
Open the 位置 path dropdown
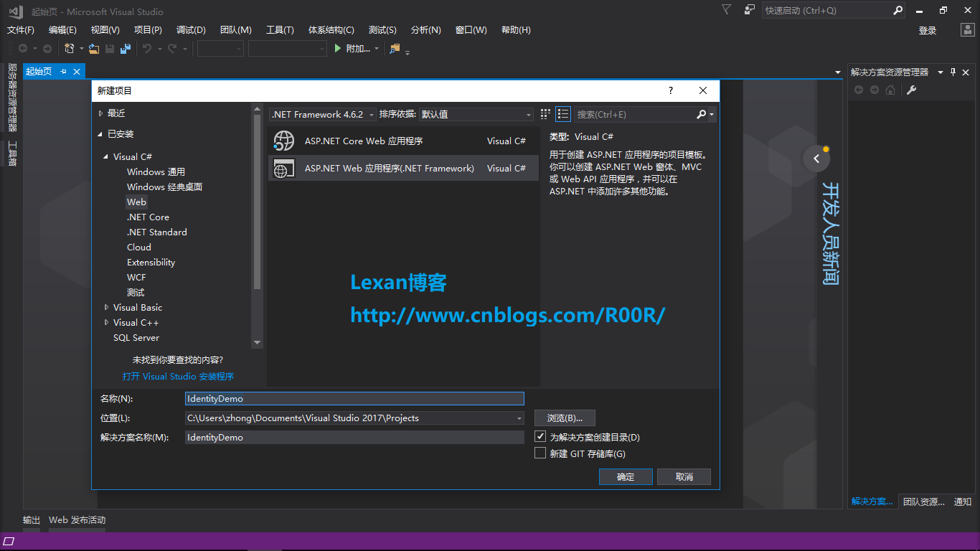519,418
